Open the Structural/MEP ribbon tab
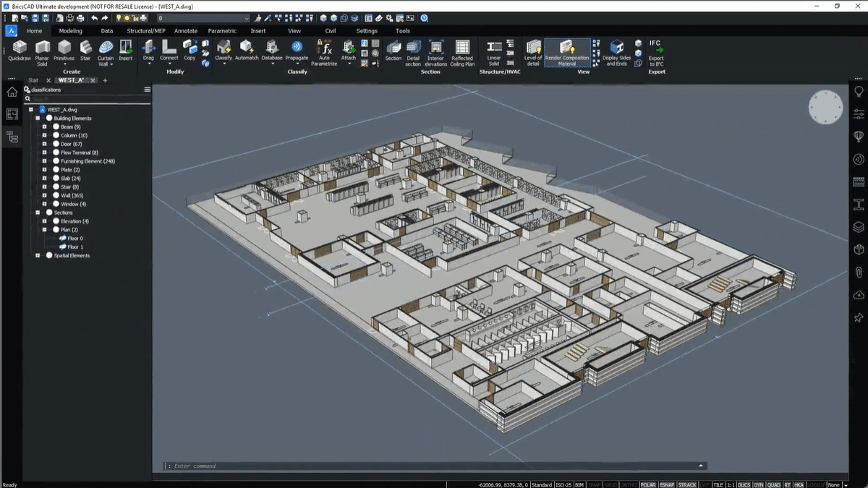This screenshot has width=868, height=488. (145, 31)
